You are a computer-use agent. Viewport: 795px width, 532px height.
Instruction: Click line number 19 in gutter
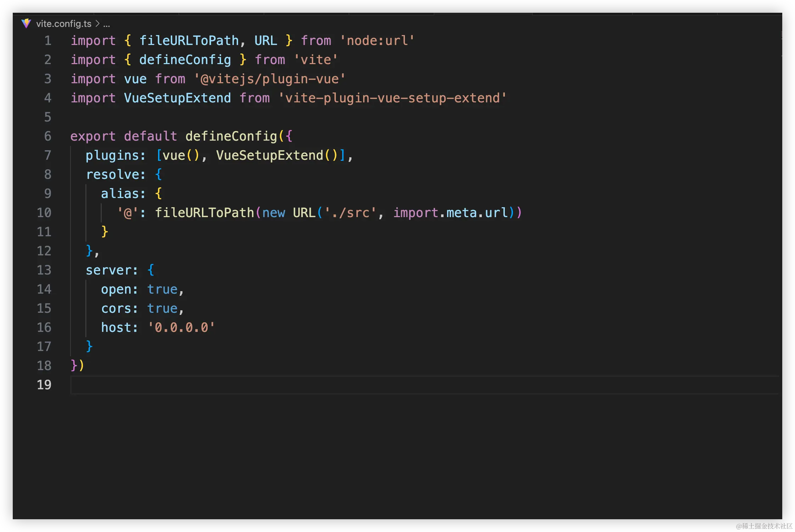point(44,385)
